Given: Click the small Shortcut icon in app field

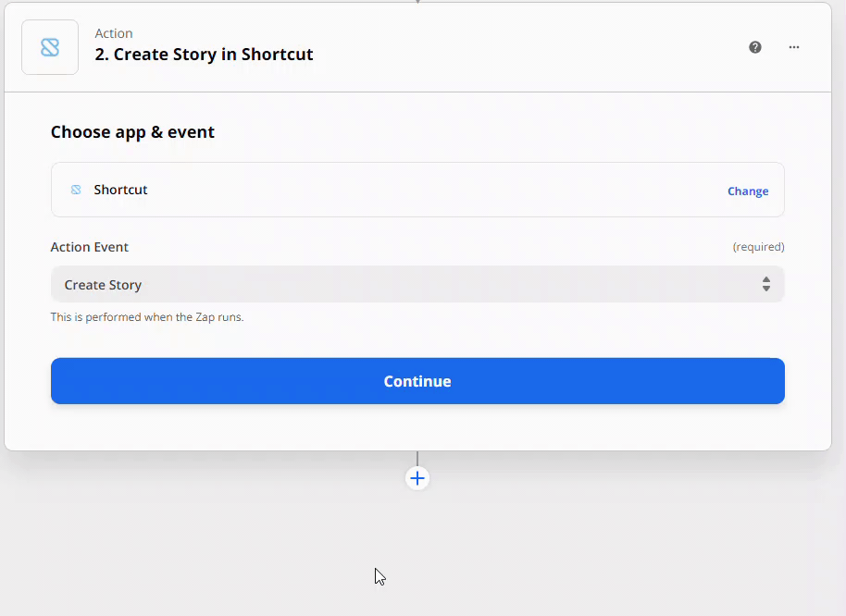Looking at the screenshot, I should point(76,190).
